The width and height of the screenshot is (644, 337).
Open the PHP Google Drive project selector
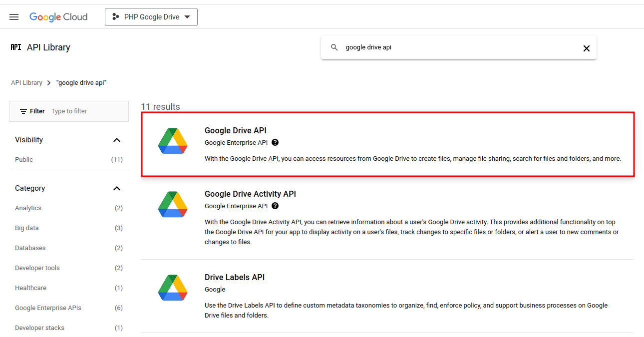pos(151,17)
